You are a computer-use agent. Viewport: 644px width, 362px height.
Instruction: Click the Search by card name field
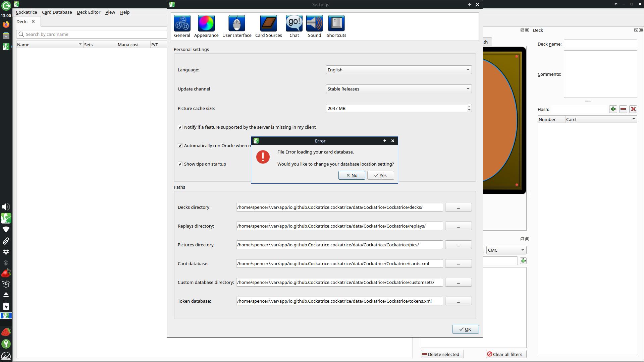pos(92,34)
